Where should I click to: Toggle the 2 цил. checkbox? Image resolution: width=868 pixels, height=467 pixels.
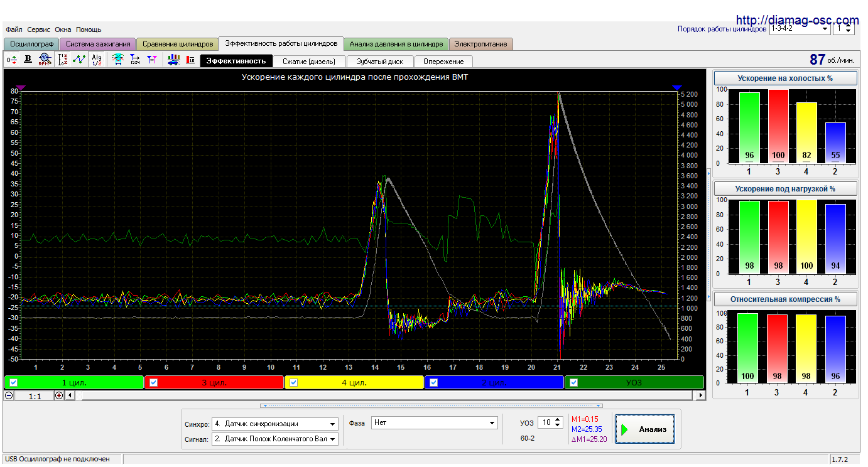tap(434, 382)
